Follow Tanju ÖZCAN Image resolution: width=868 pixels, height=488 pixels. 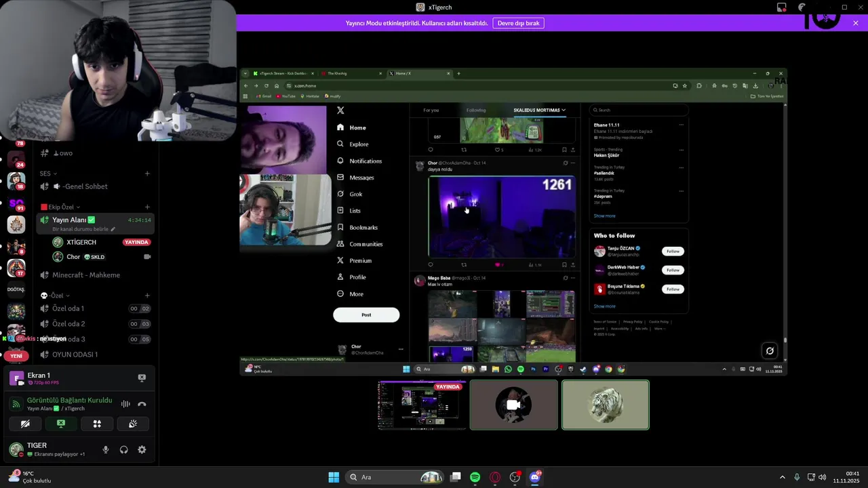(673, 251)
